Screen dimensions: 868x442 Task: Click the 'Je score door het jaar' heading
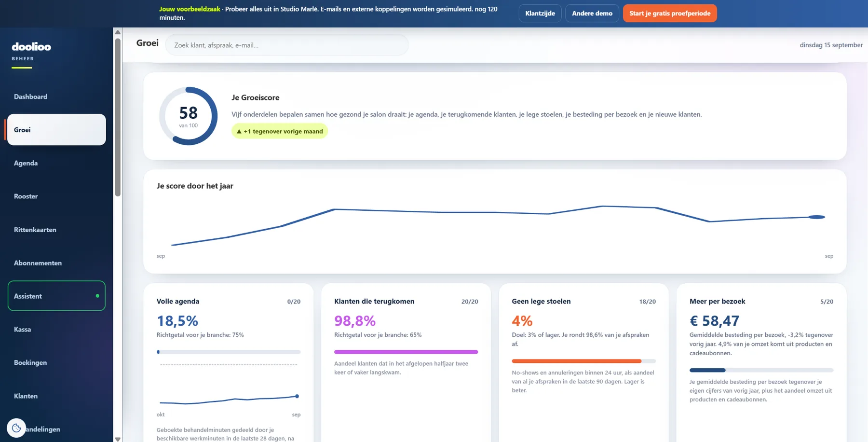[195, 186]
